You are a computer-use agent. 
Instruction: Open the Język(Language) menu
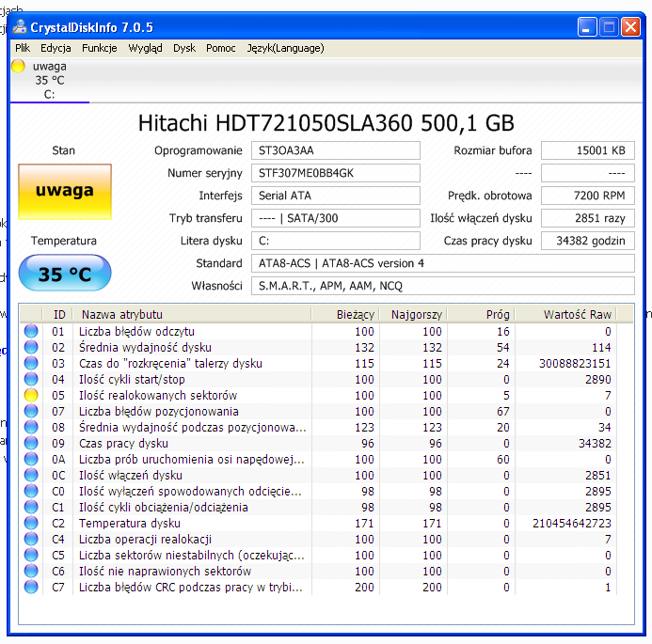[x=285, y=48]
